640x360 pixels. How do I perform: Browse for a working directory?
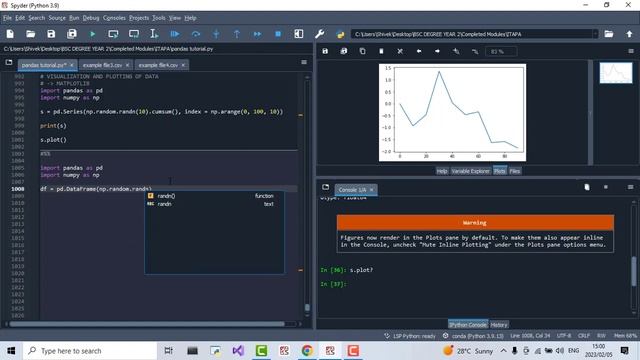coord(609,34)
